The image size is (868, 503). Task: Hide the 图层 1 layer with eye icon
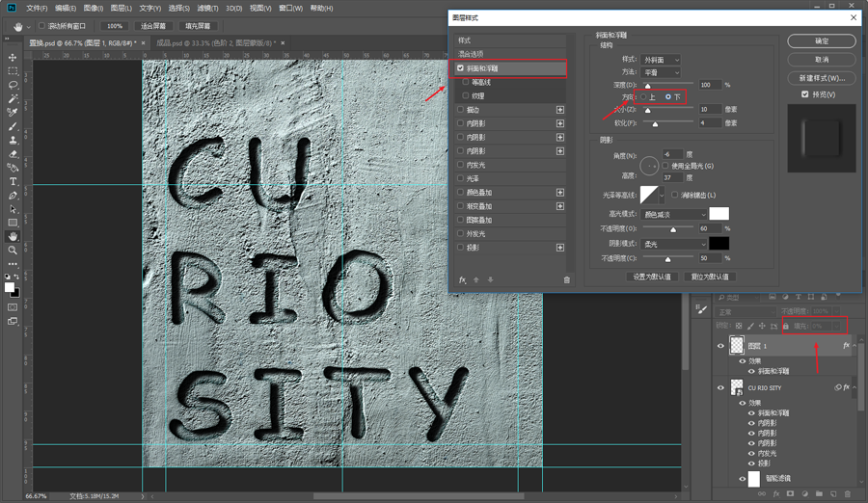coord(720,346)
